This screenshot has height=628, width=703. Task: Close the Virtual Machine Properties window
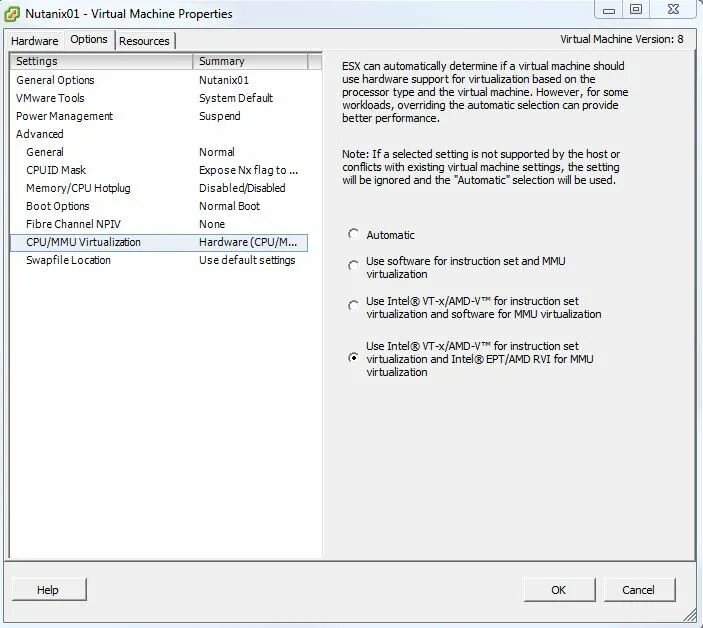point(673,9)
